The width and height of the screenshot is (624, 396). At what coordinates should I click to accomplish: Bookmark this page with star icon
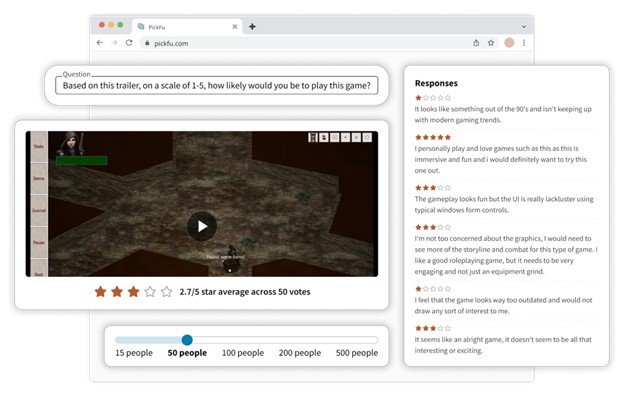pyautogui.click(x=491, y=43)
